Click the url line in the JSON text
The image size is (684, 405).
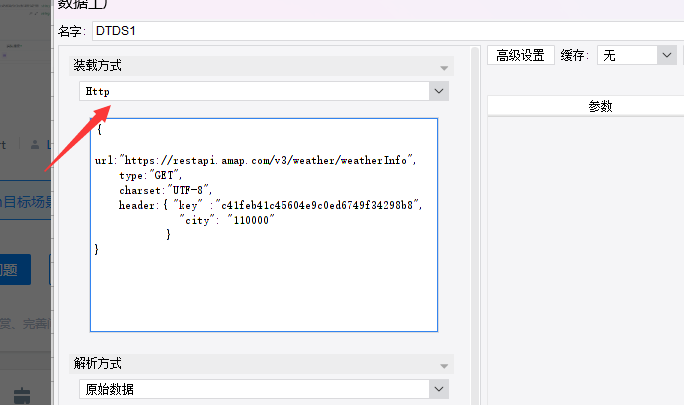pyautogui.click(x=256, y=160)
